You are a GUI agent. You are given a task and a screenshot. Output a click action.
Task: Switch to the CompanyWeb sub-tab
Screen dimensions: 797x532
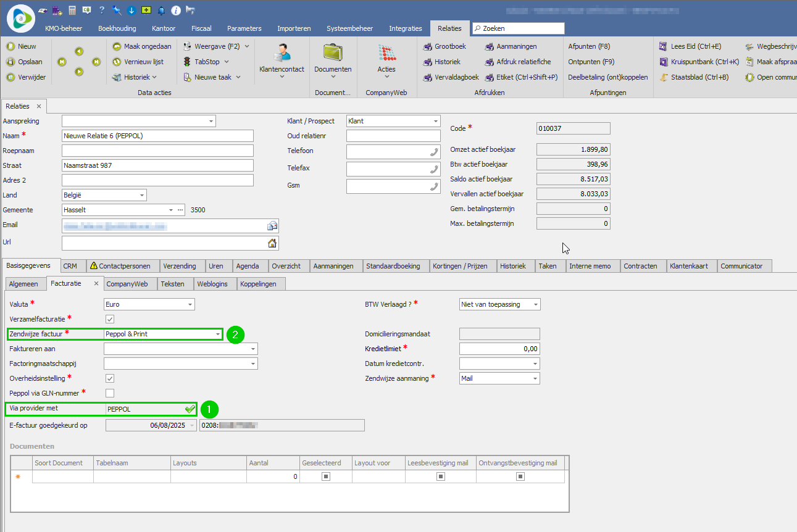127,284
